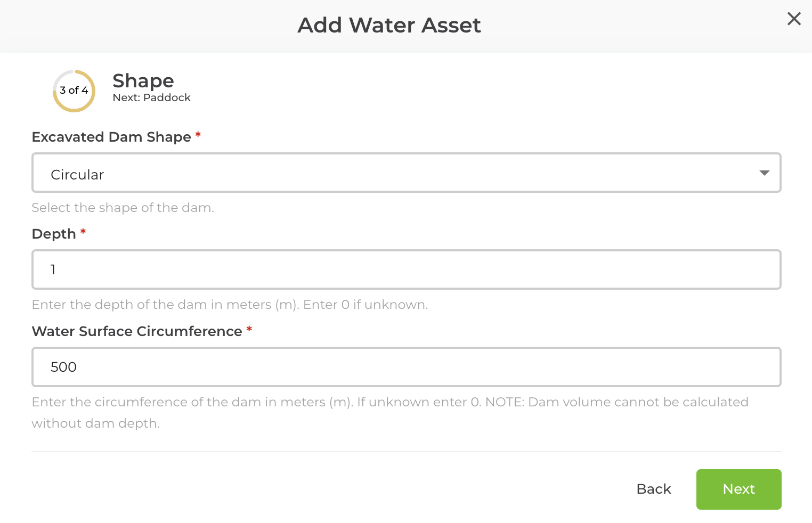Viewport: 812px width, 523px height.
Task: Click the Excavated Dam Shape label
Action: pos(111,137)
